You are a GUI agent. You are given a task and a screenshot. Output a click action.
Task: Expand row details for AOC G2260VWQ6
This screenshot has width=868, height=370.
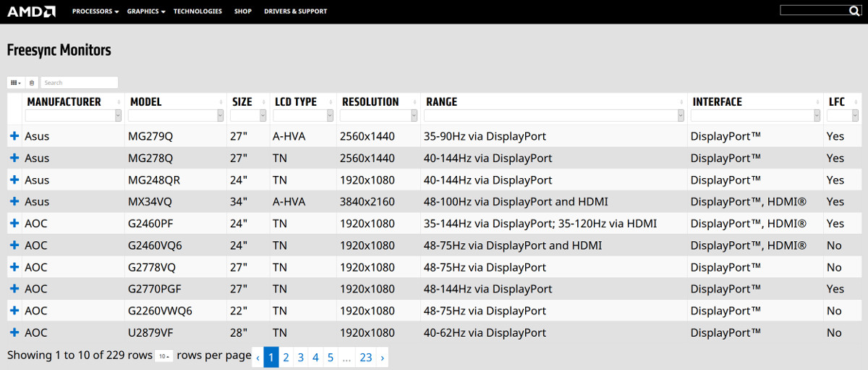click(x=14, y=311)
